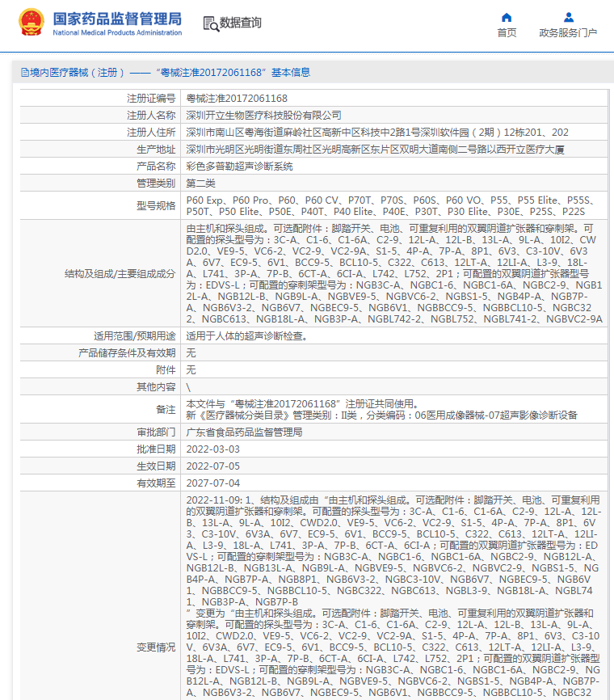Go to 首页 link
Viewport: 614px width, 700px height.
(507, 32)
